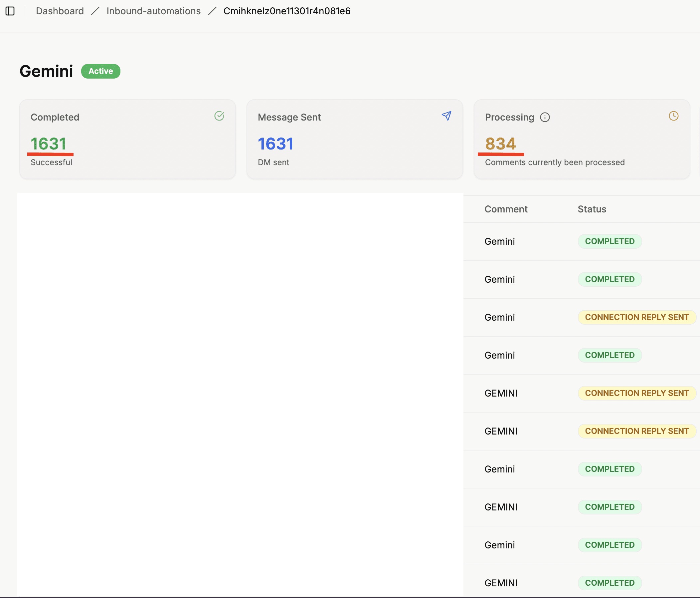Click the first CONNECTION REPLY SENT badge

point(636,317)
